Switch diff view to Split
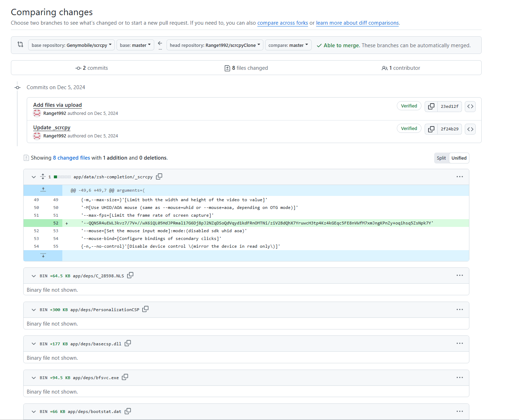Viewport: 519px width, 420px height. click(x=441, y=158)
